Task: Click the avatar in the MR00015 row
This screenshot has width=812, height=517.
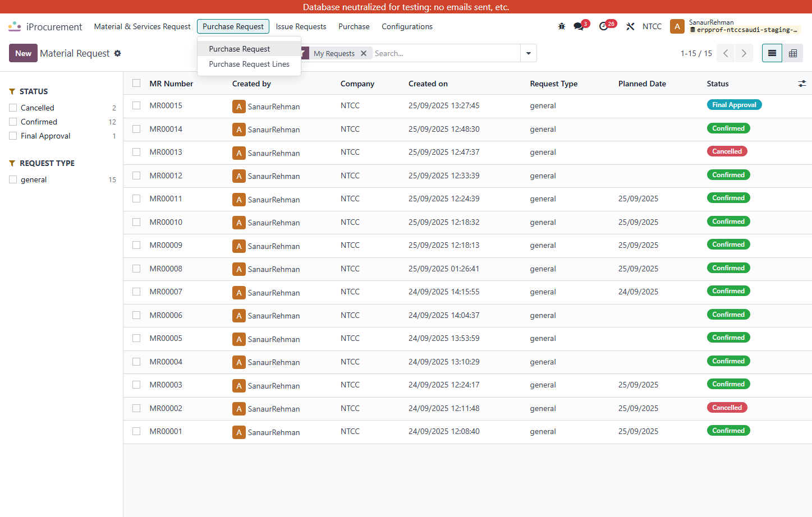Action: point(239,107)
